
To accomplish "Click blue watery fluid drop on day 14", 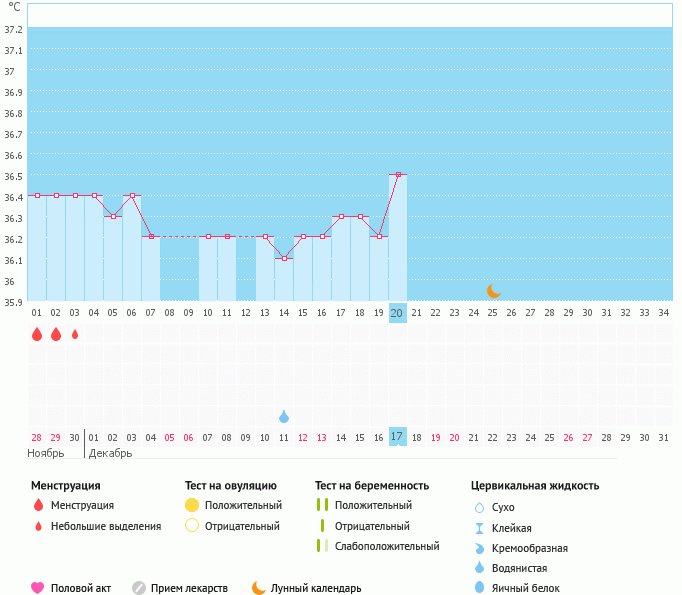I will pos(284,416).
